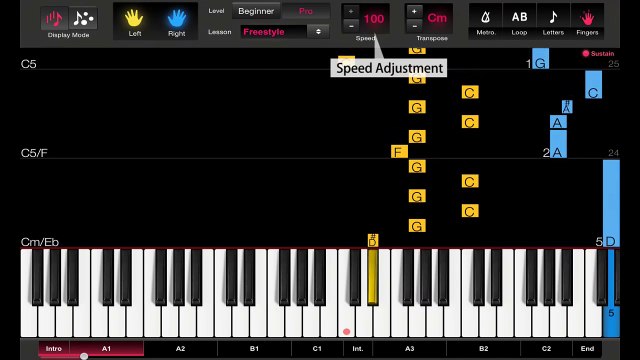This screenshot has width=640, height=360.
Task: Decrease speed with minus button
Action: [x=351, y=26]
